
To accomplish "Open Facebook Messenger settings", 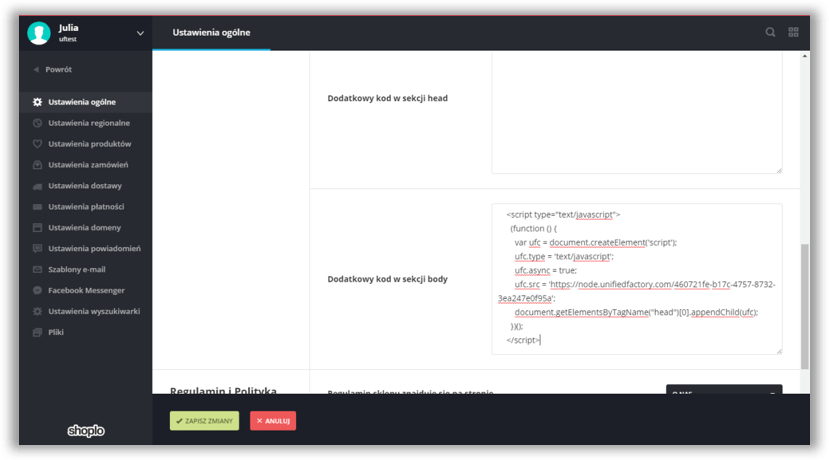I will [x=86, y=290].
